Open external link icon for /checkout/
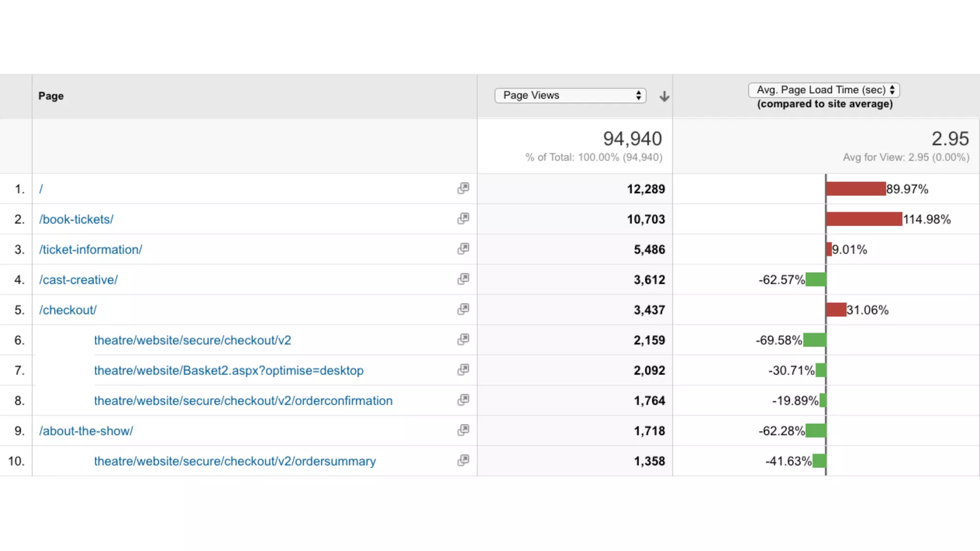980x551 pixels. [x=463, y=309]
